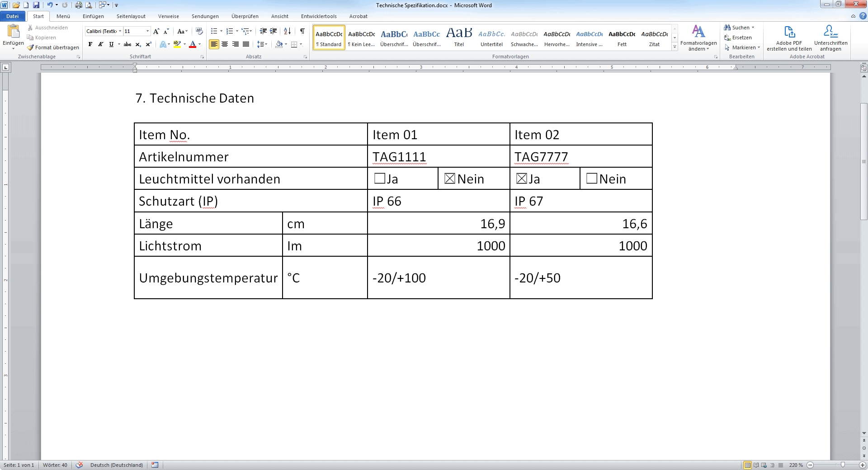
Task: Open the Formatvorlagen ändern dropdown
Action: point(698,38)
